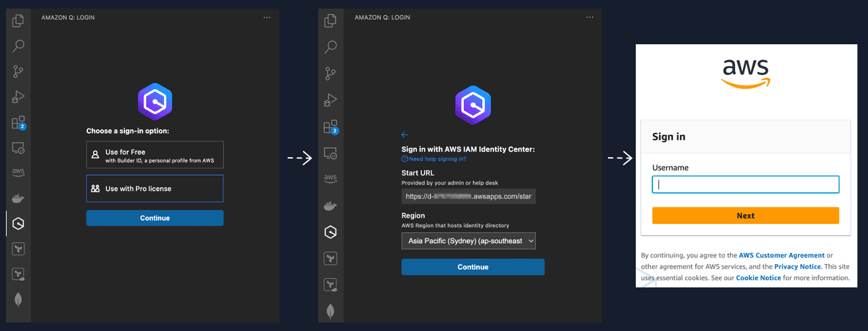Click the Start URL text field
868x331 pixels.
(x=468, y=196)
